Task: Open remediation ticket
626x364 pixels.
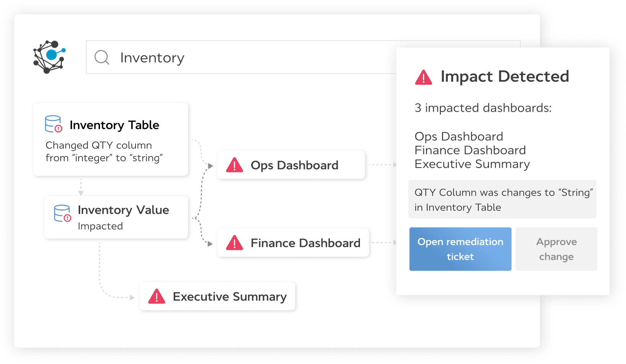Action: click(x=460, y=249)
